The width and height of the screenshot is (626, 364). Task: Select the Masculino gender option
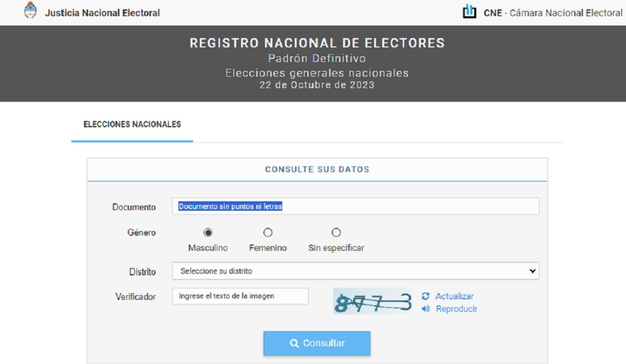pyautogui.click(x=208, y=233)
